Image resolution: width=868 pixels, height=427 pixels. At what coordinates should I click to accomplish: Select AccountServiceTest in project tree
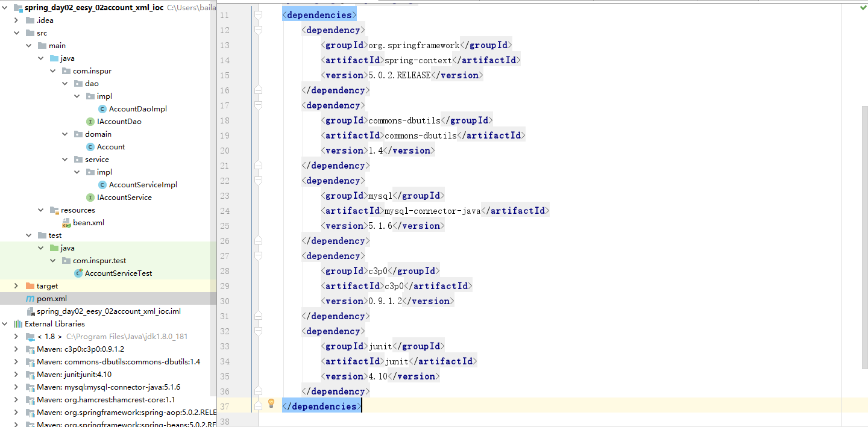click(x=119, y=273)
